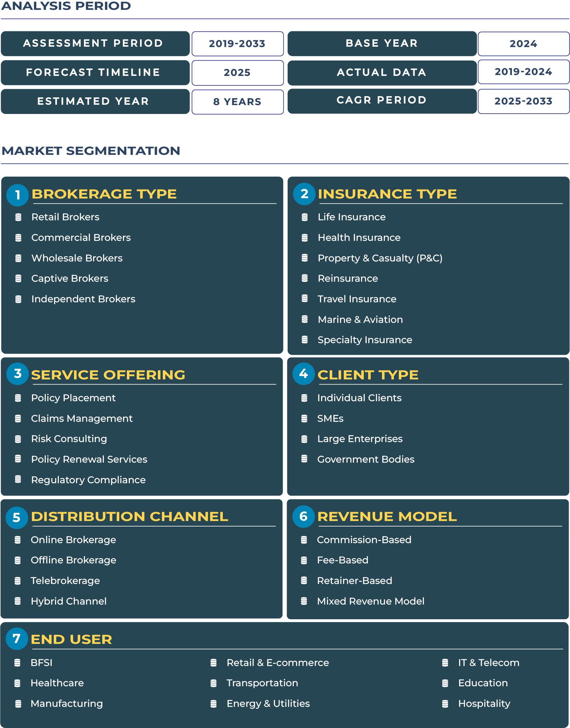The height and width of the screenshot is (728, 570).
Task: Click the Healthcare entry
Action: pyautogui.click(x=57, y=683)
